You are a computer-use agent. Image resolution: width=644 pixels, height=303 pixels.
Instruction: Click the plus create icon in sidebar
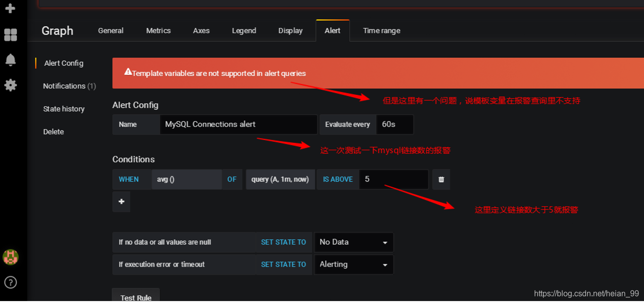point(10,8)
